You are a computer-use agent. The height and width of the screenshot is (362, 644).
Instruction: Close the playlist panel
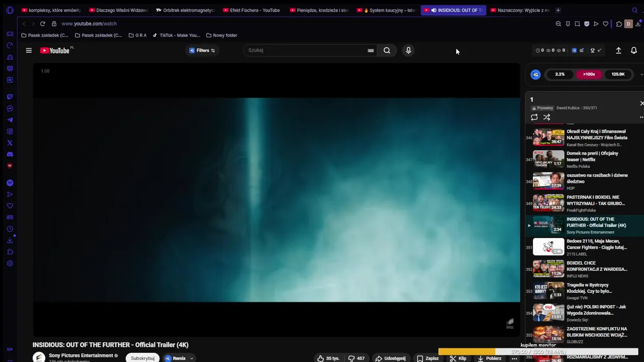641,103
